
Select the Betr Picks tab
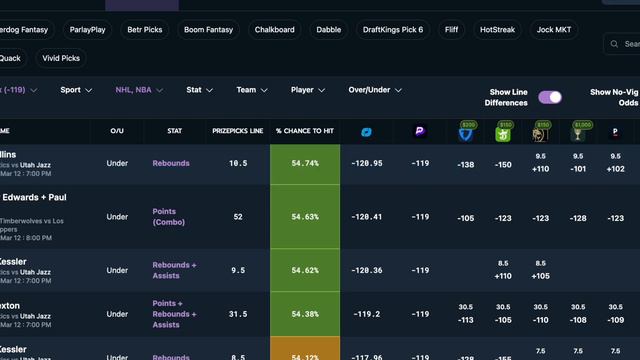pos(144,30)
